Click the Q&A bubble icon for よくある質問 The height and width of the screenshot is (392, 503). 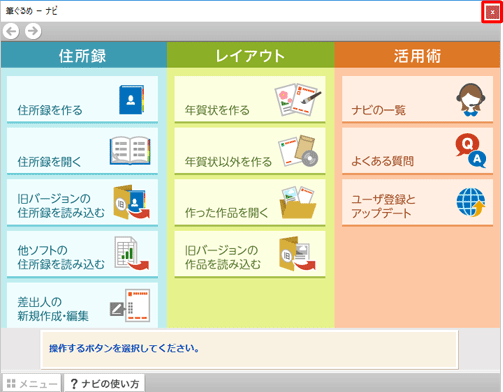(x=471, y=151)
